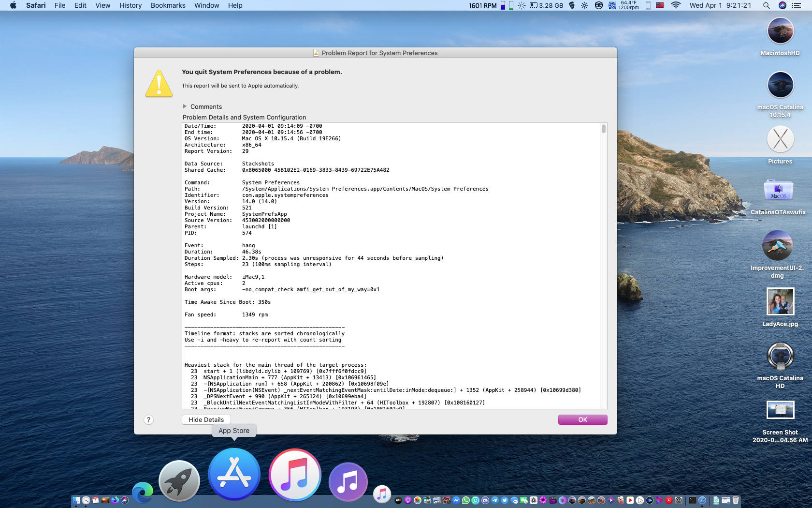Viewport: 812px width, 508px height.
Task: Open Popcorn Time in the Dock
Action: [x=621, y=500]
